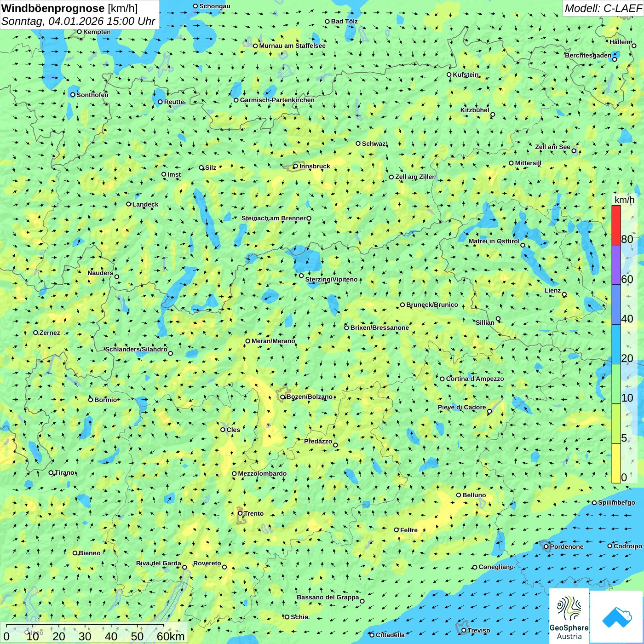This screenshot has width=644, height=644.
Task: Click the Brixen/Bressanone label
Action: click(x=379, y=328)
